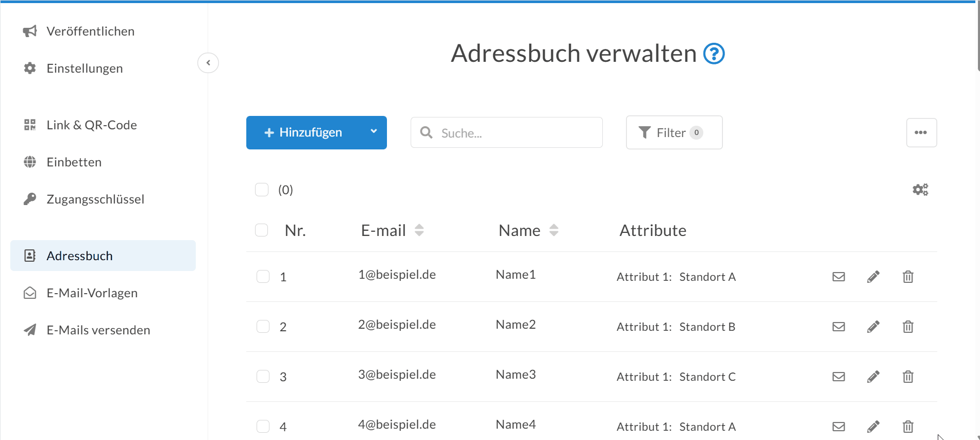This screenshot has width=980, height=440.
Task: Go to Link & QR-Code
Action: click(x=103, y=125)
